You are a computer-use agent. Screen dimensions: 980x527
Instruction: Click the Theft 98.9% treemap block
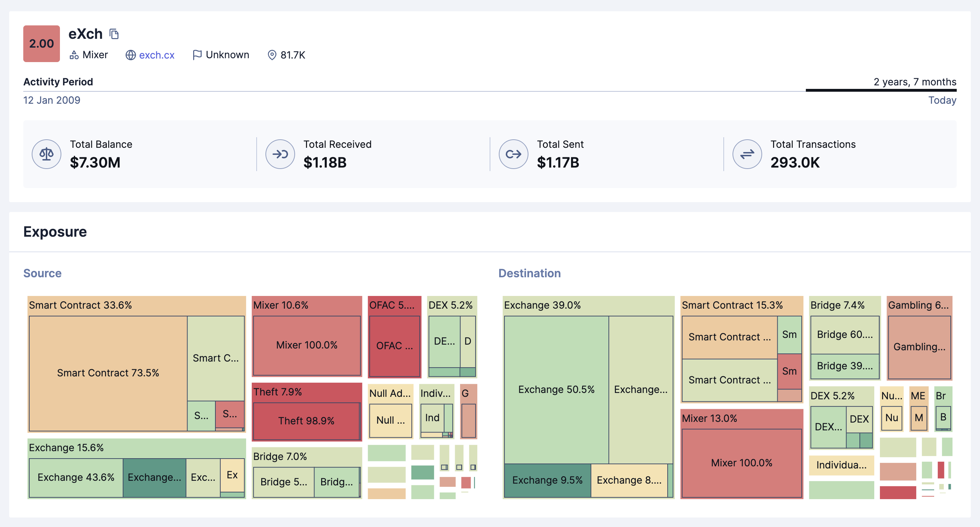[306, 421]
